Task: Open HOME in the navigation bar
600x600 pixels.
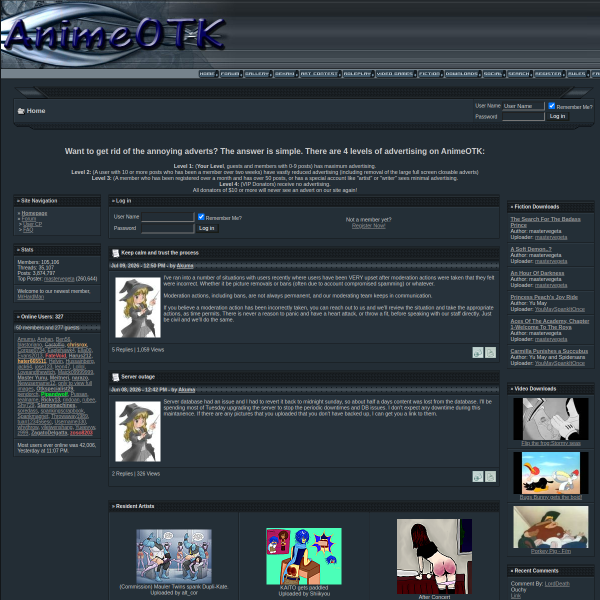Action: click(x=208, y=74)
